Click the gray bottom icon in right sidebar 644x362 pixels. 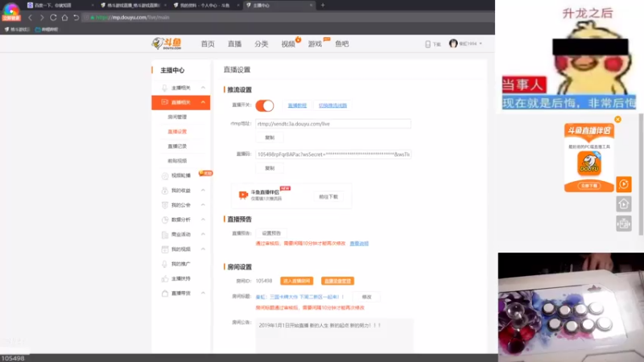click(x=623, y=224)
